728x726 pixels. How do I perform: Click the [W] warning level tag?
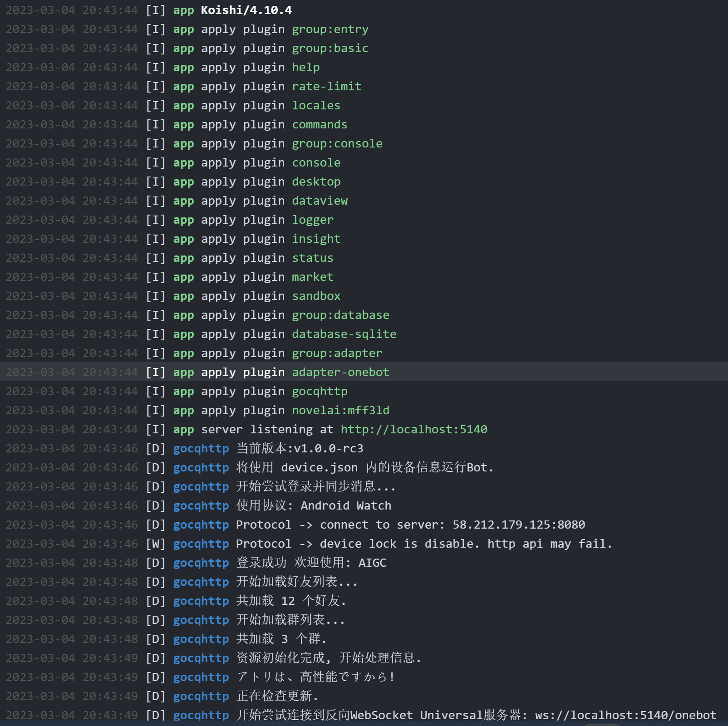(x=155, y=544)
